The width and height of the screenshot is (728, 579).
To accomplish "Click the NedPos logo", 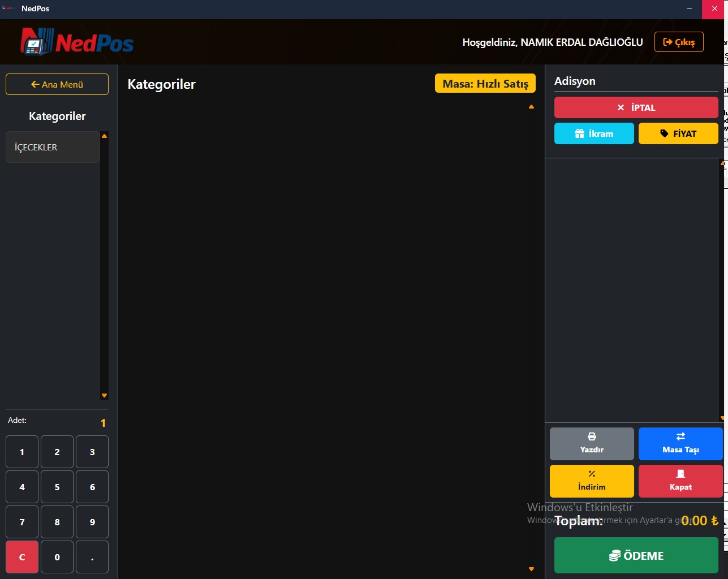I will (77, 42).
